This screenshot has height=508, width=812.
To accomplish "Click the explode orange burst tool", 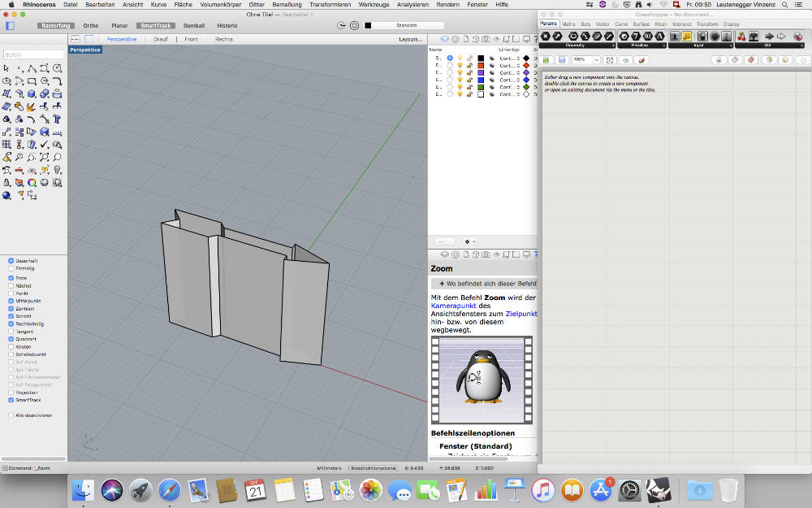I will (x=32, y=106).
